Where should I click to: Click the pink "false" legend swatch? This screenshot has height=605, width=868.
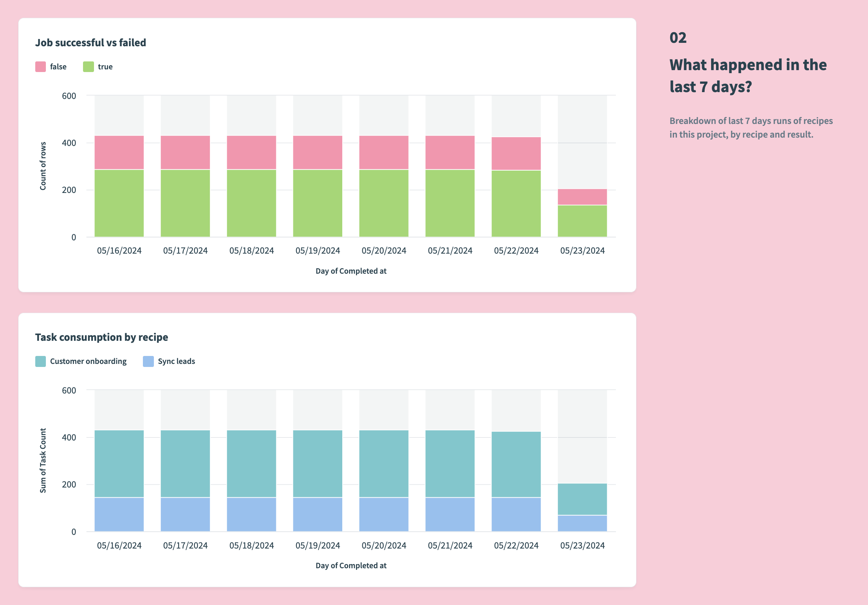coord(41,66)
